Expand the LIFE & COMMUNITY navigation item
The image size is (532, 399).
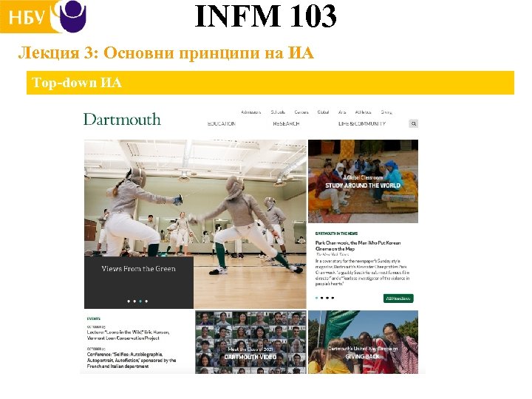tap(361, 123)
